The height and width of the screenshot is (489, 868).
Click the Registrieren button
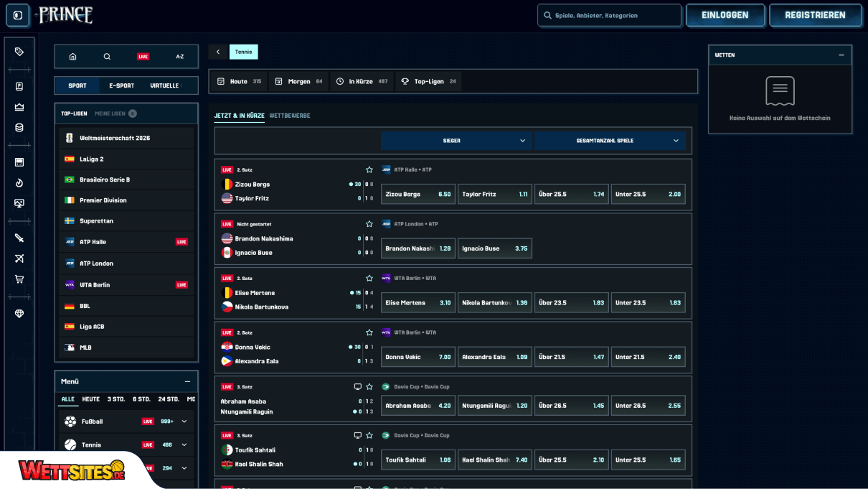(815, 15)
